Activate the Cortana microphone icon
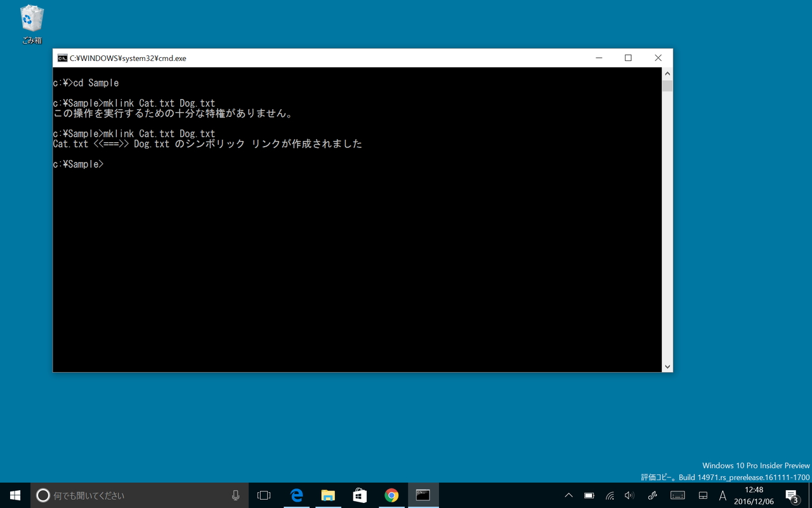Screen dimensions: 812x508 pyautogui.click(x=236, y=495)
